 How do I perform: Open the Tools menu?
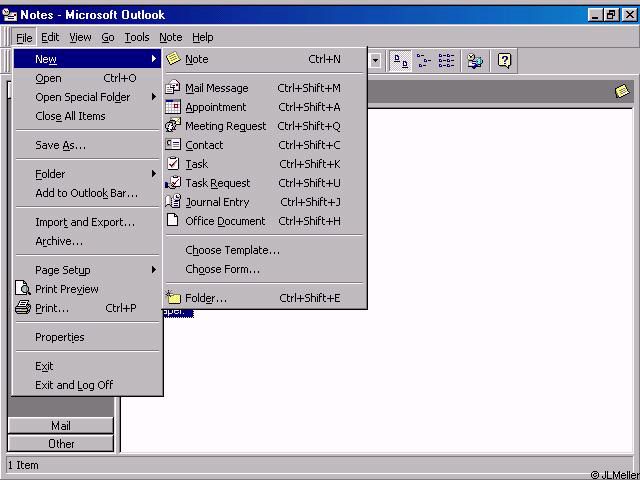tap(137, 38)
